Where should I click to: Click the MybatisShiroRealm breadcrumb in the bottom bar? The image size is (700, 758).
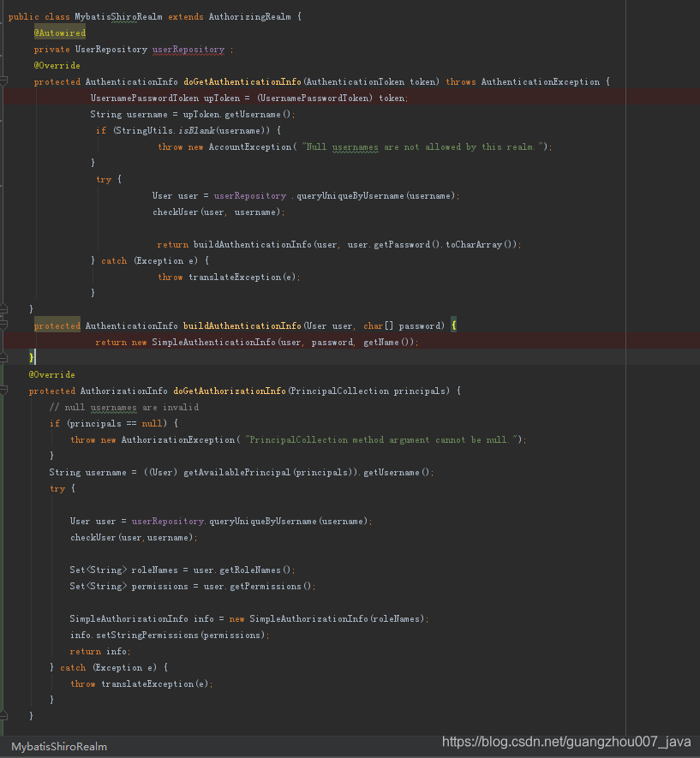59,746
